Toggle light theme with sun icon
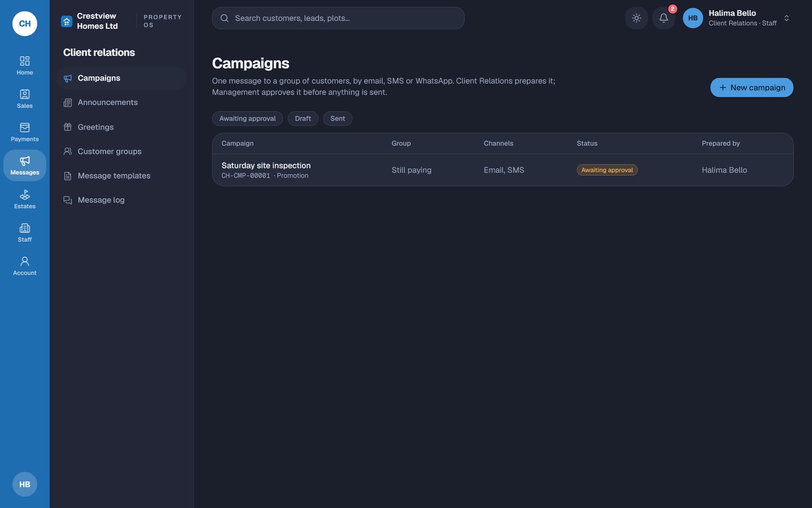 click(636, 18)
